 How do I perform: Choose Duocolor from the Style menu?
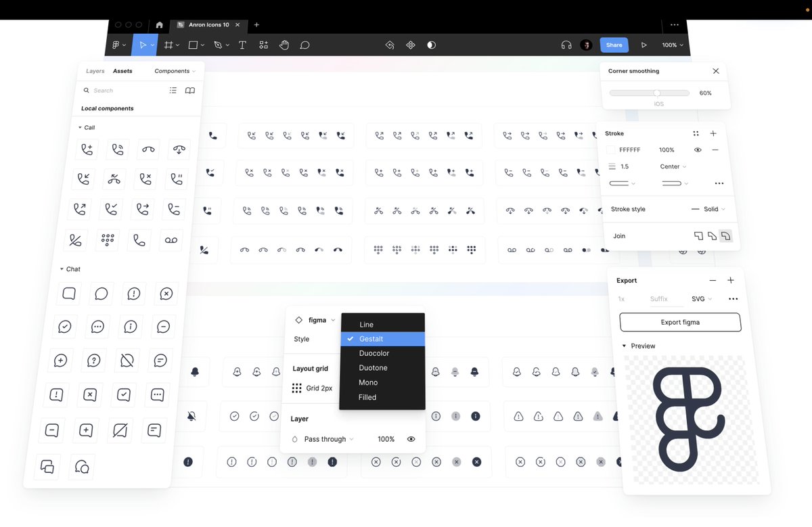tap(382, 353)
